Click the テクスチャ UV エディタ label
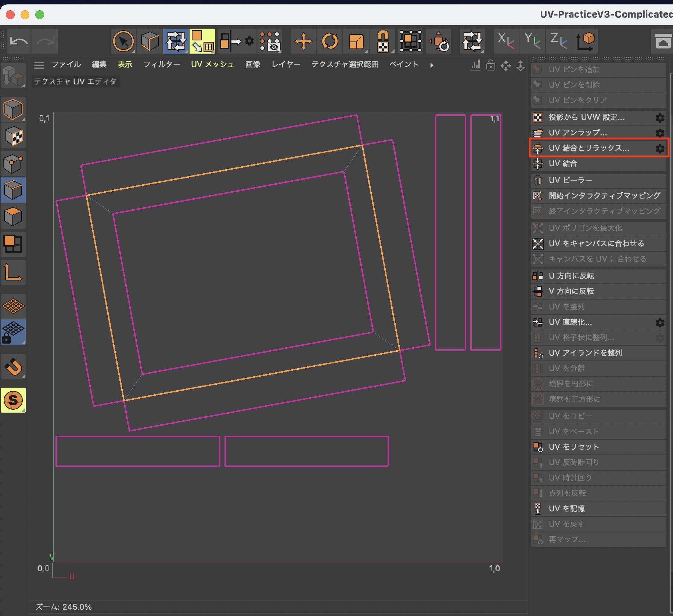The height and width of the screenshot is (616, 673). (x=75, y=81)
